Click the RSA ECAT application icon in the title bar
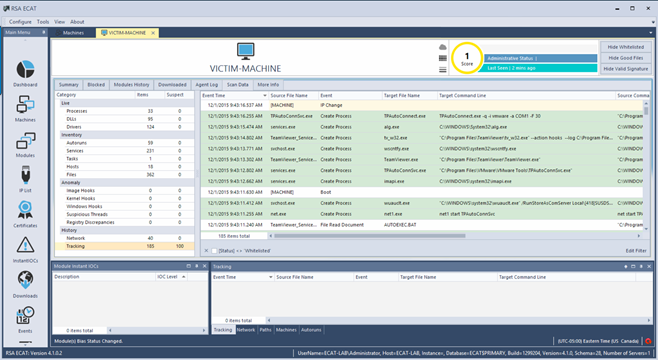The width and height of the screenshot is (658, 360). (x=6, y=8)
